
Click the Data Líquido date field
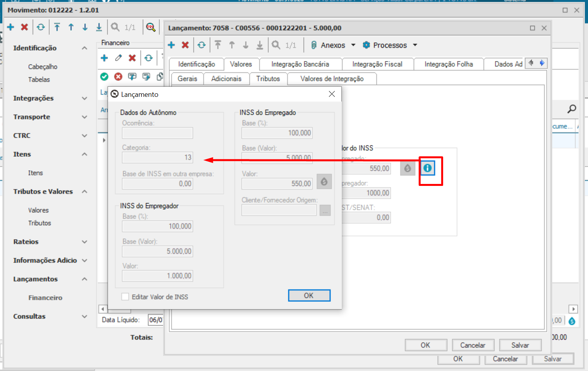(x=156, y=320)
